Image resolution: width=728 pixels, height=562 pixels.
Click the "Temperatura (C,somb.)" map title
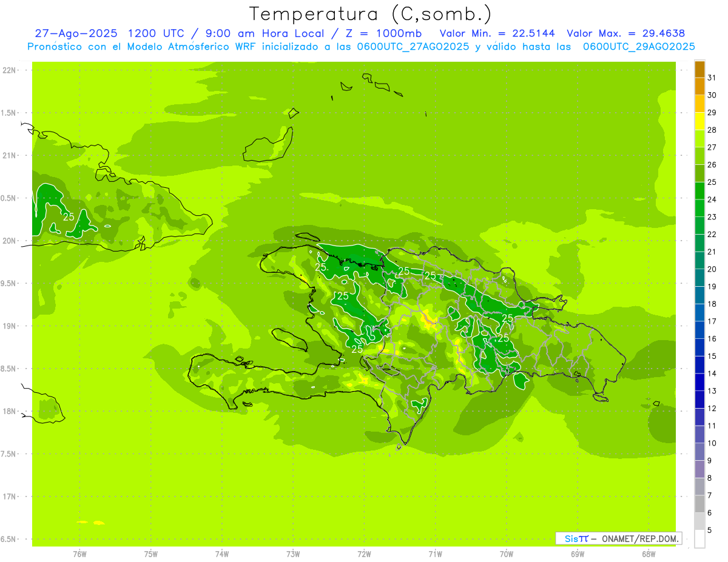tap(370, 14)
